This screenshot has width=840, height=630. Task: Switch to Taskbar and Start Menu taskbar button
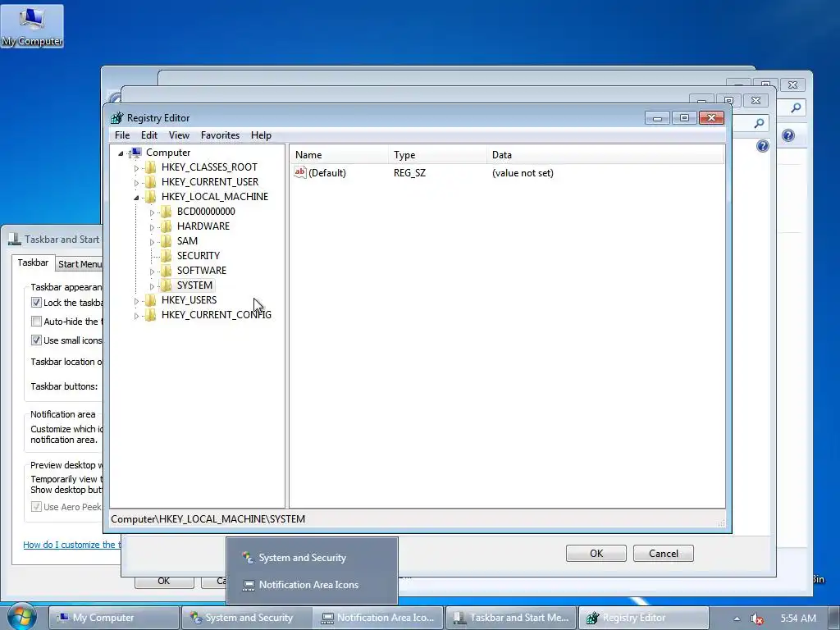pyautogui.click(x=511, y=618)
